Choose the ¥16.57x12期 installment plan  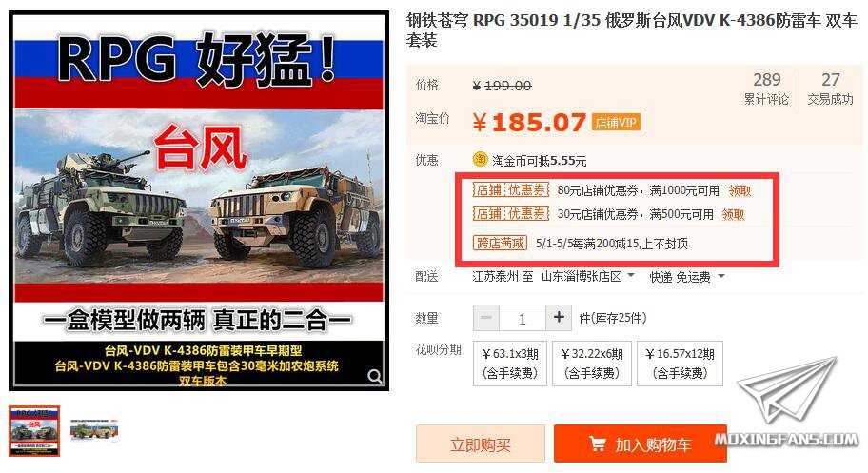coord(680,364)
